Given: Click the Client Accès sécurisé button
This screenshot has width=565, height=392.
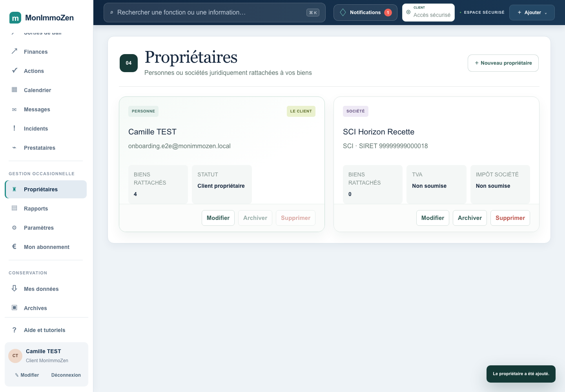Looking at the screenshot, I should point(428,13).
